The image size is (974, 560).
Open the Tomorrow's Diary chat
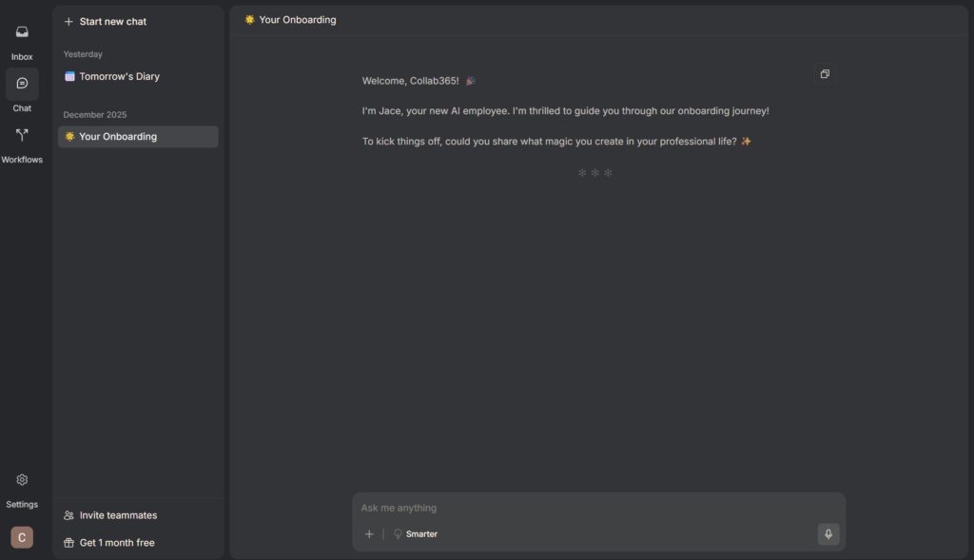coord(119,76)
